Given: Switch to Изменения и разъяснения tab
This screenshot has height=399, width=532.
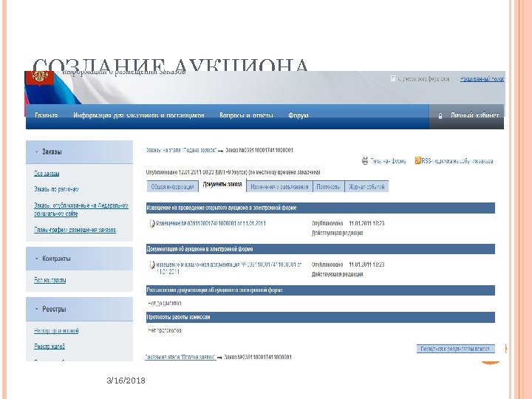Looking at the screenshot, I should (x=279, y=187).
